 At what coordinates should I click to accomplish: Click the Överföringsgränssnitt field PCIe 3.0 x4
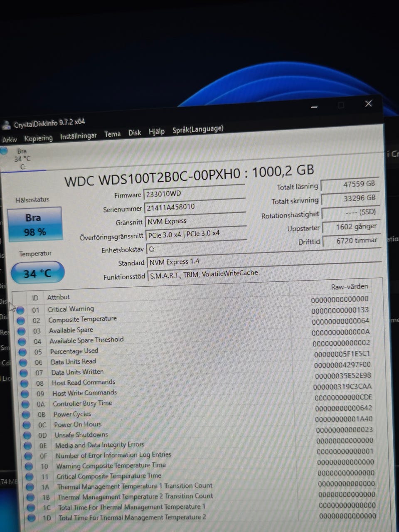click(197, 234)
